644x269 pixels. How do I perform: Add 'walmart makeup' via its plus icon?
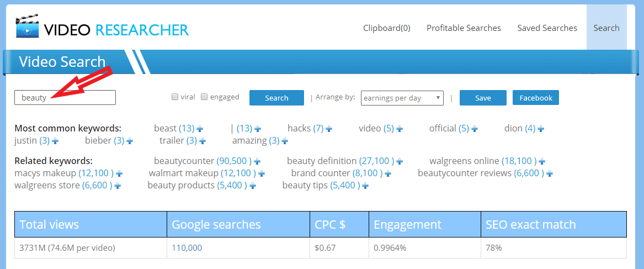[262, 173]
